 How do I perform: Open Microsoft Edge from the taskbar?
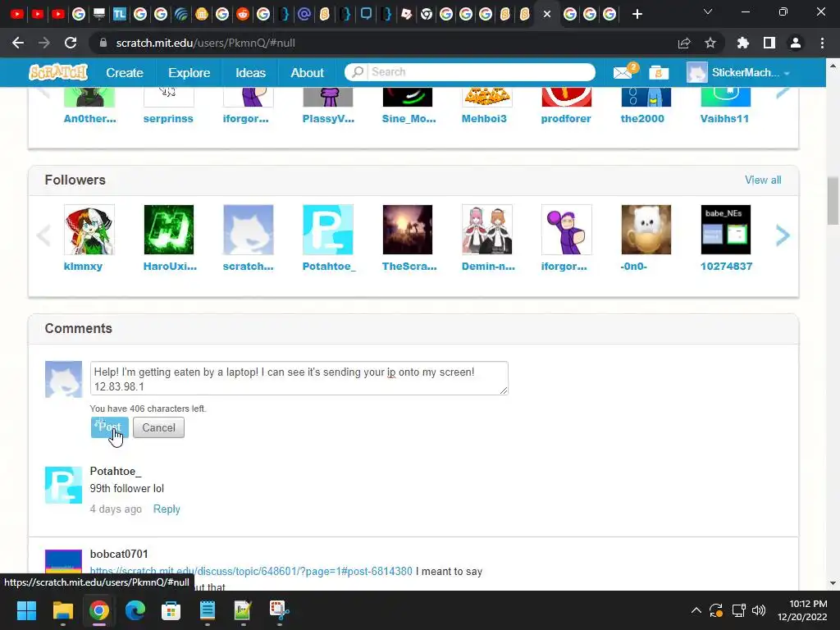tap(135, 610)
